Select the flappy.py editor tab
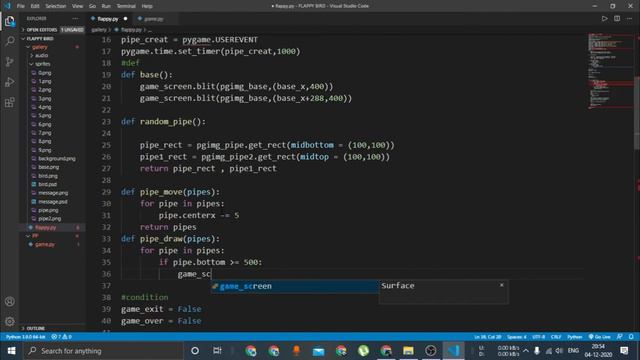640x360 pixels. pyautogui.click(x=109, y=19)
